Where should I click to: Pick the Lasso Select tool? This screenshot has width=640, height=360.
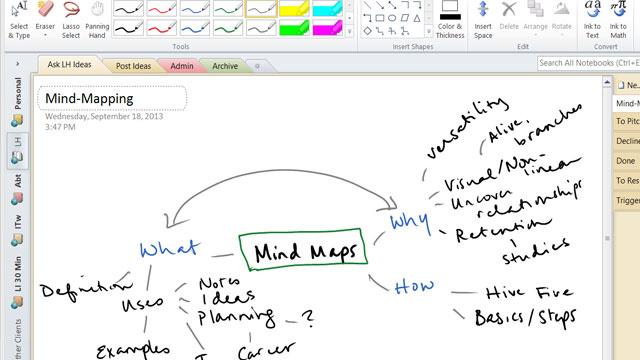pyautogui.click(x=71, y=20)
